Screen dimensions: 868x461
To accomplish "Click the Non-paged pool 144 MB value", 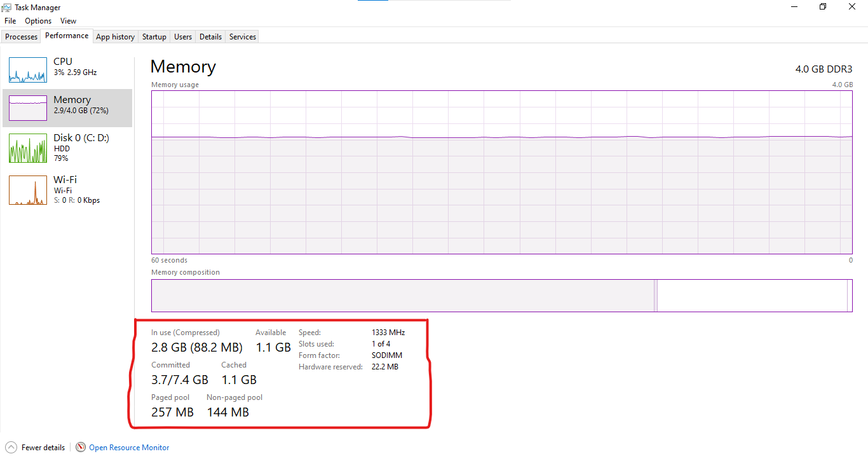I will pyautogui.click(x=227, y=413).
